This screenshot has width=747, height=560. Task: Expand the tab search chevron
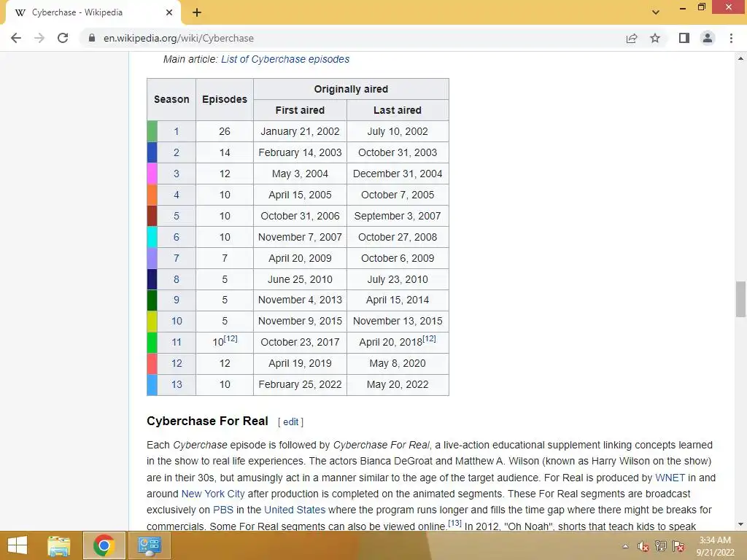pos(656,12)
